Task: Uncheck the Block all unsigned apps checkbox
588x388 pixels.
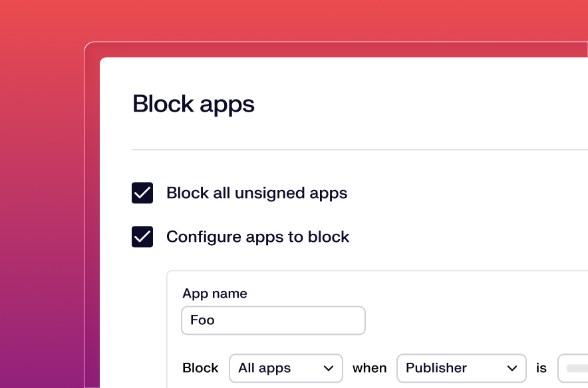Action: pos(142,193)
